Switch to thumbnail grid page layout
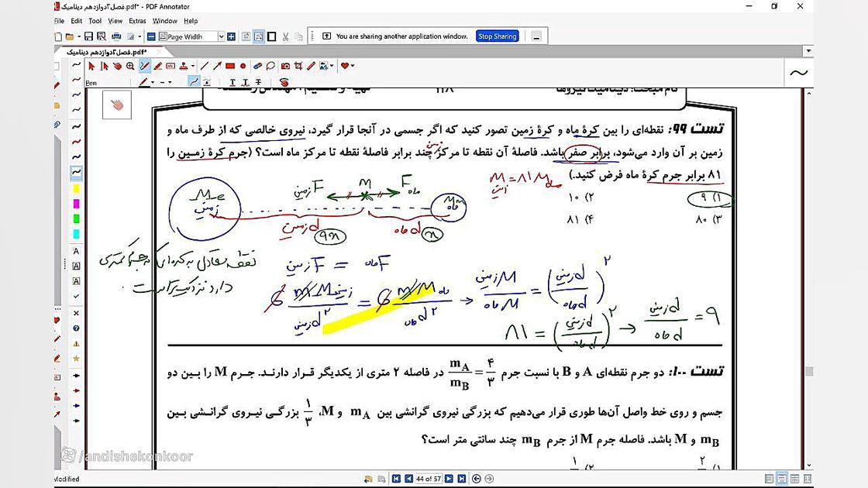Screen dimensions: 868x488 point(808,479)
